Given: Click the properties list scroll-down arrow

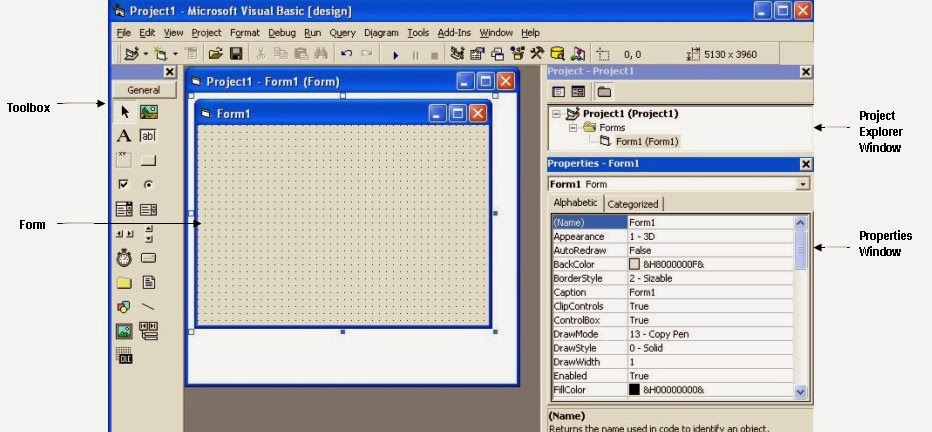Looking at the screenshot, I should pos(800,391).
